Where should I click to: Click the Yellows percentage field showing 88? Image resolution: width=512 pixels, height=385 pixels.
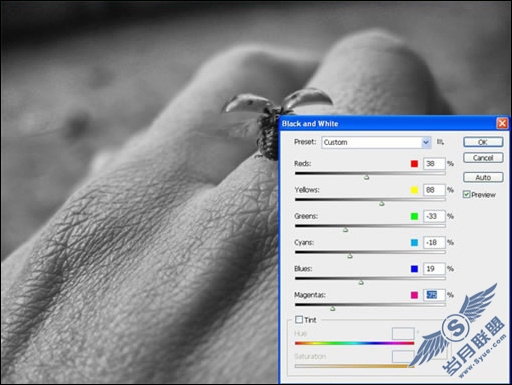[x=434, y=190]
